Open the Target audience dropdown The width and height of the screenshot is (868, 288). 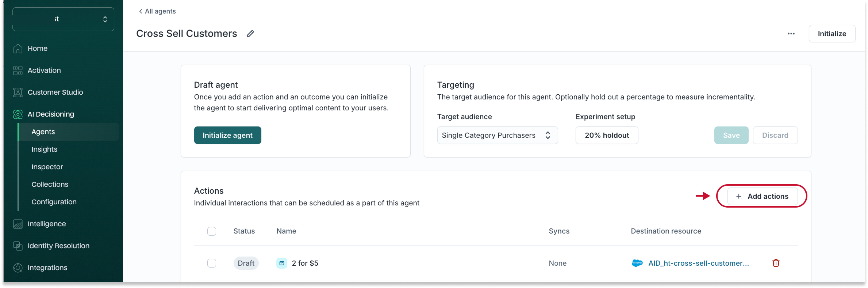pos(497,135)
